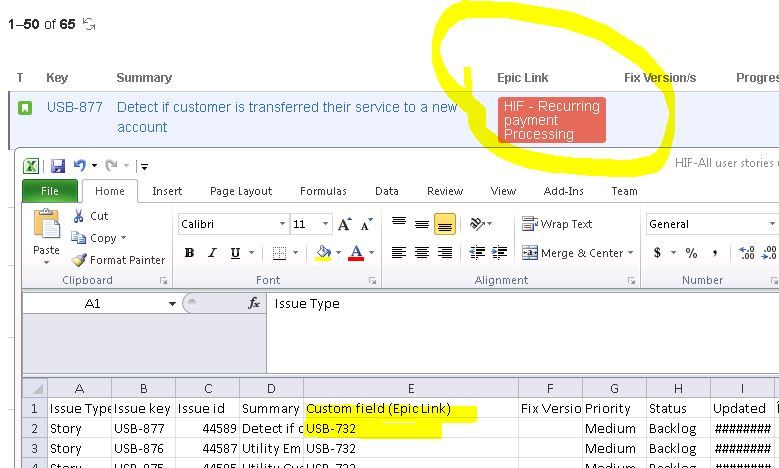Switch to the Review tab
779x468 pixels.
click(445, 191)
